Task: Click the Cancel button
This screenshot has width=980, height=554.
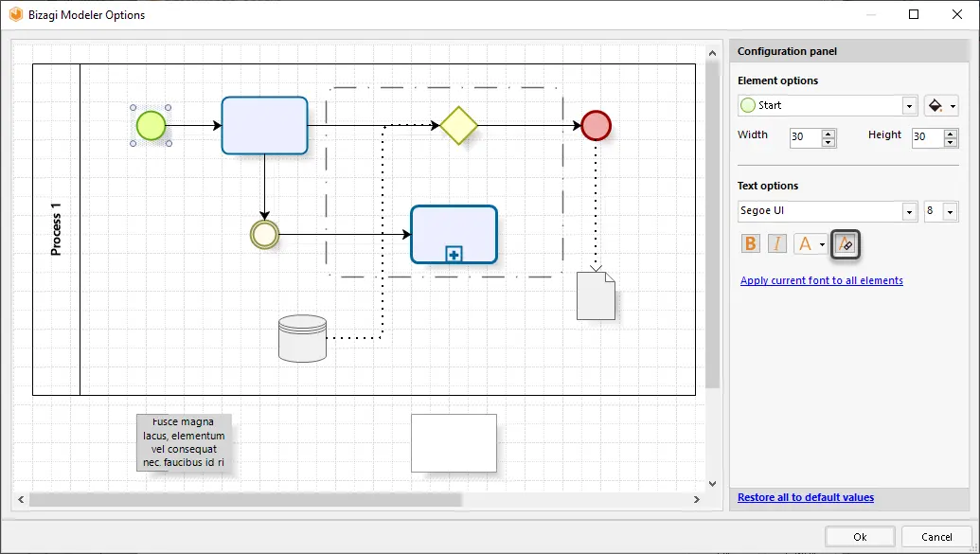Action: pos(936,537)
